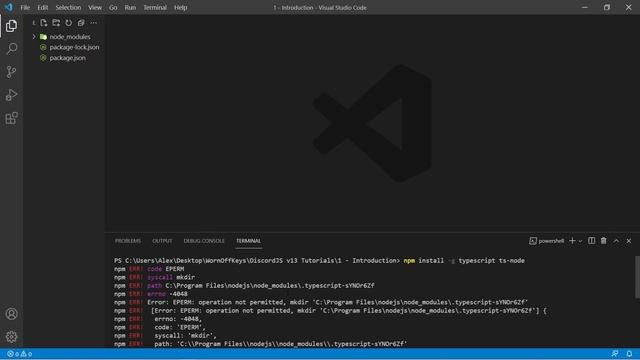Image resolution: width=640 pixels, height=360 pixels.
Task: Open the Terminal menu
Action: tap(155, 7)
